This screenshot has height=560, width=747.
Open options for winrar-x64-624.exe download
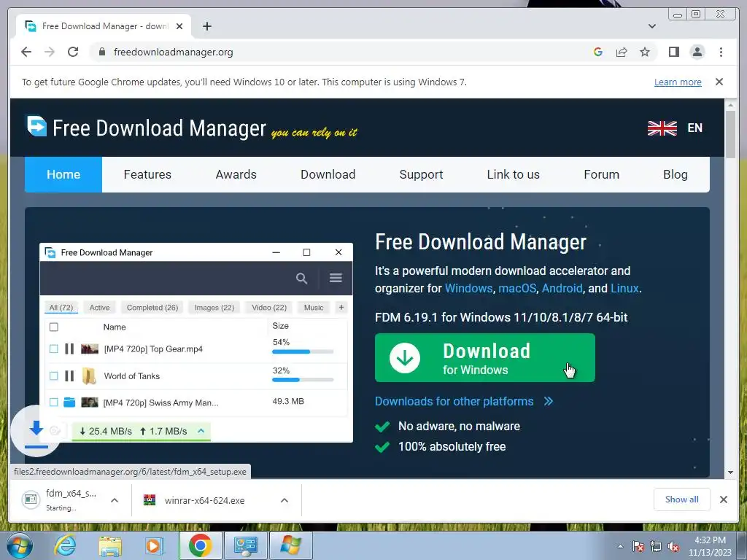285,500
